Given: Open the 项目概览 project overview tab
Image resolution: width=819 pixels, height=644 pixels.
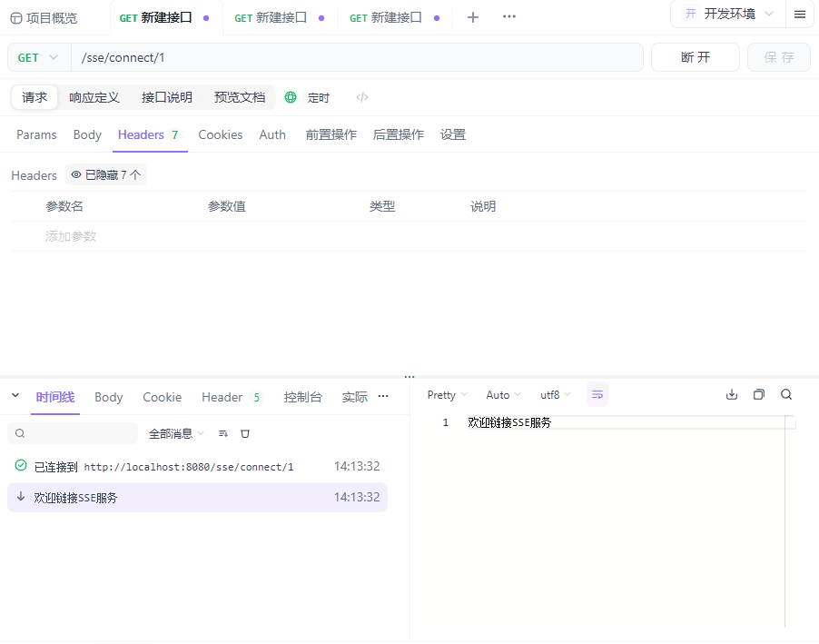Looking at the screenshot, I should click(44, 18).
